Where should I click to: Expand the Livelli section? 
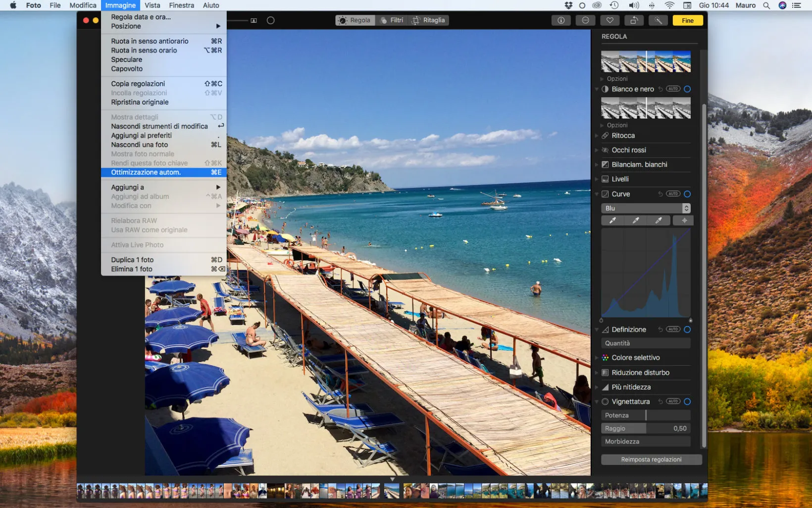[x=597, y=179]
